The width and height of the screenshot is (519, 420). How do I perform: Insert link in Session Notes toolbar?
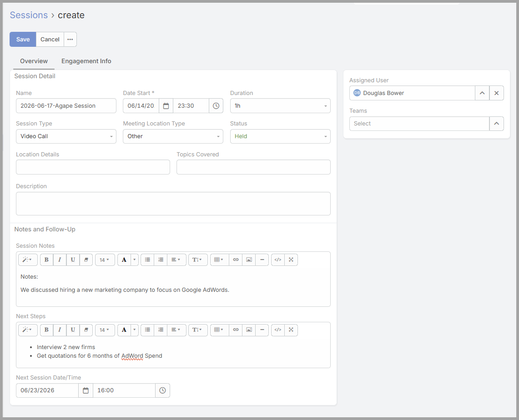236,260
